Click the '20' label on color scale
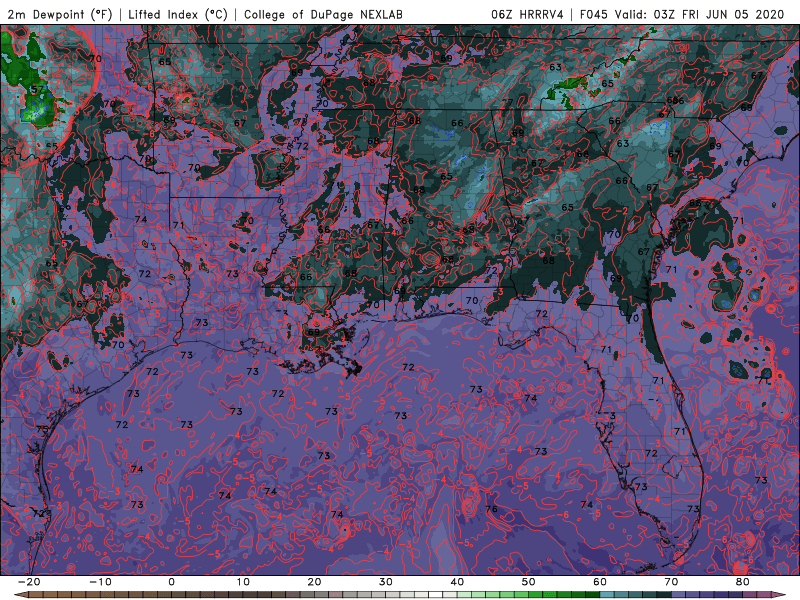 (314, 582)
